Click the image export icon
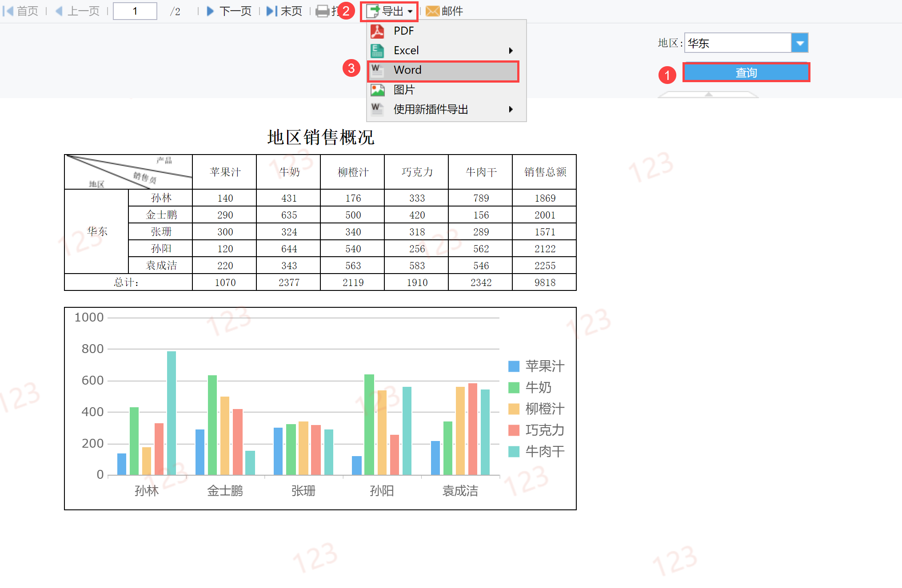 click(377, 90)
